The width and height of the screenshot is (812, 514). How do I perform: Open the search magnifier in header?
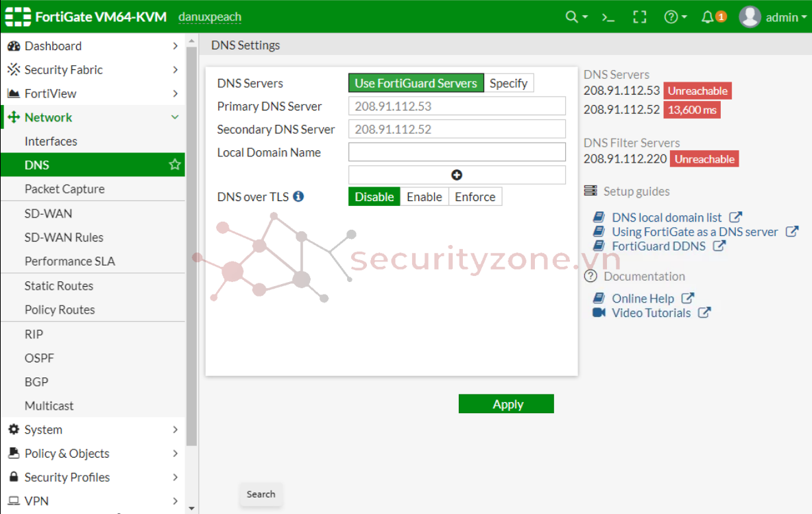571,17
